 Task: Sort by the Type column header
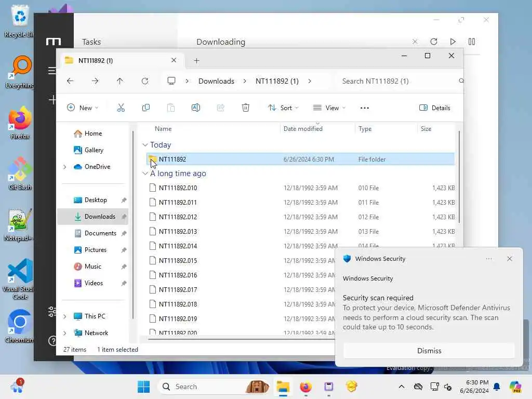point(365,129)
